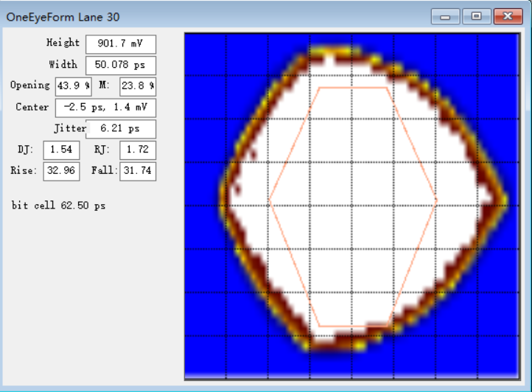
Task: Click the OneEyeForm Lane 30 title bar
Action: [x=221, y=16]
